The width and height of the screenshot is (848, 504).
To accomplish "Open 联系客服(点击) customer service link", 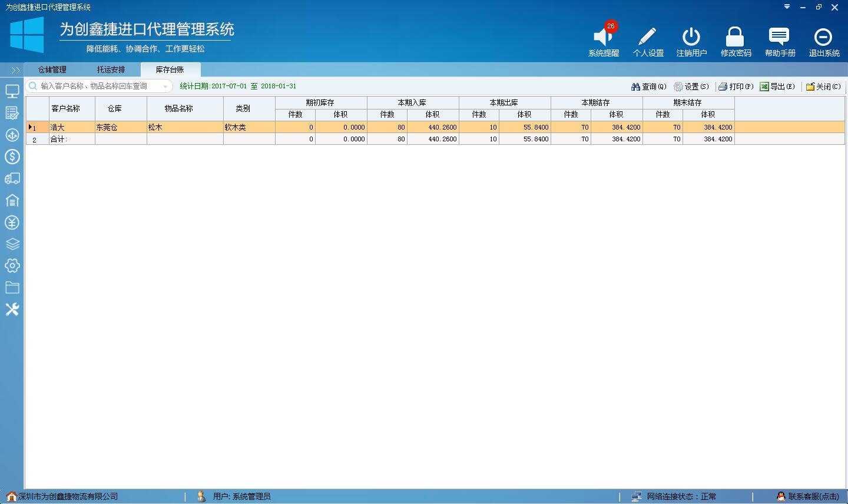I will 813,497.
